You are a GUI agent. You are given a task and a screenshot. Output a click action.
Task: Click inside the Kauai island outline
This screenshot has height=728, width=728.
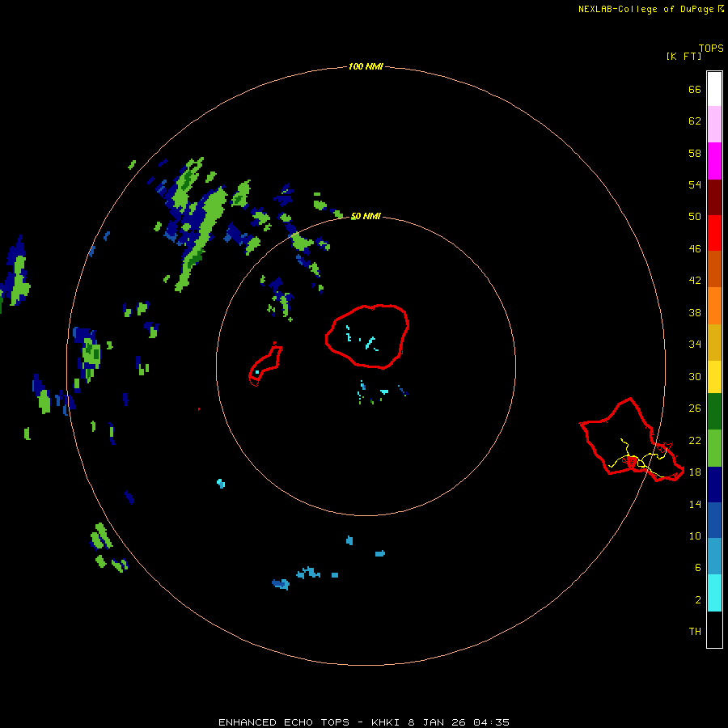(x=366, y=336)
